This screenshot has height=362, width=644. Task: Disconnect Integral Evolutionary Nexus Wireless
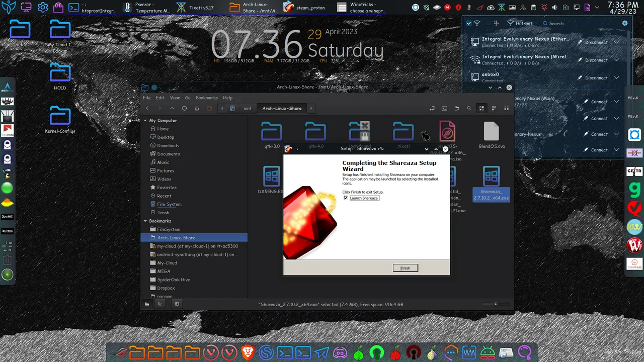tap(593, 60)
